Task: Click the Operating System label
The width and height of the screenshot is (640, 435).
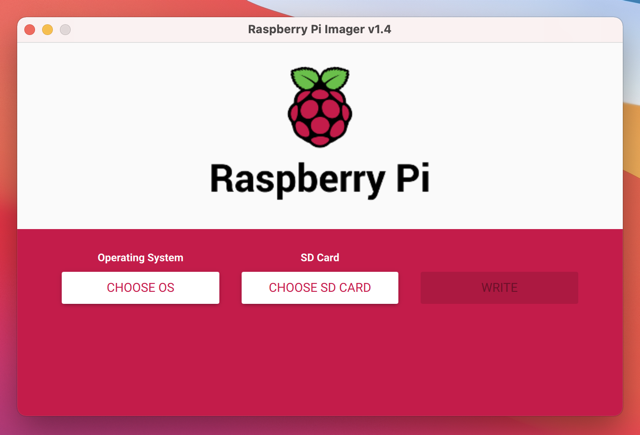Action: (140, 258)
